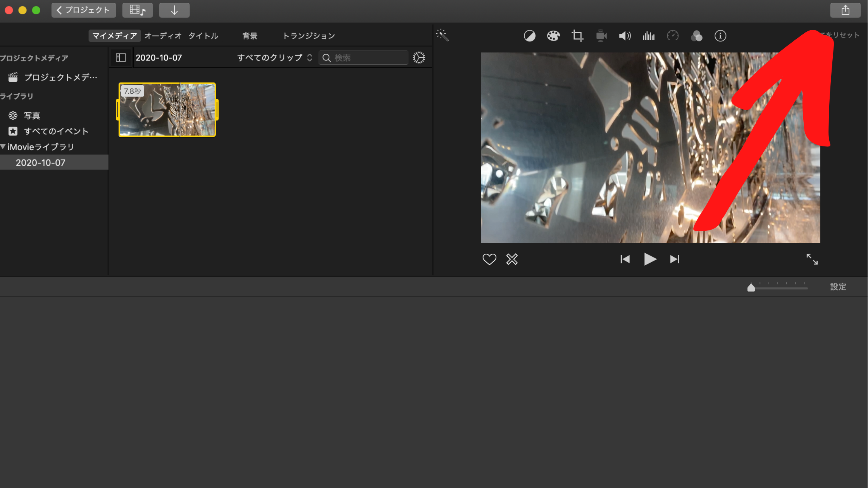The width and height of the screenshot is (868, 488).
Task: Enter fullscreen playback with arrows icon
Action: [x=812, y=259]
